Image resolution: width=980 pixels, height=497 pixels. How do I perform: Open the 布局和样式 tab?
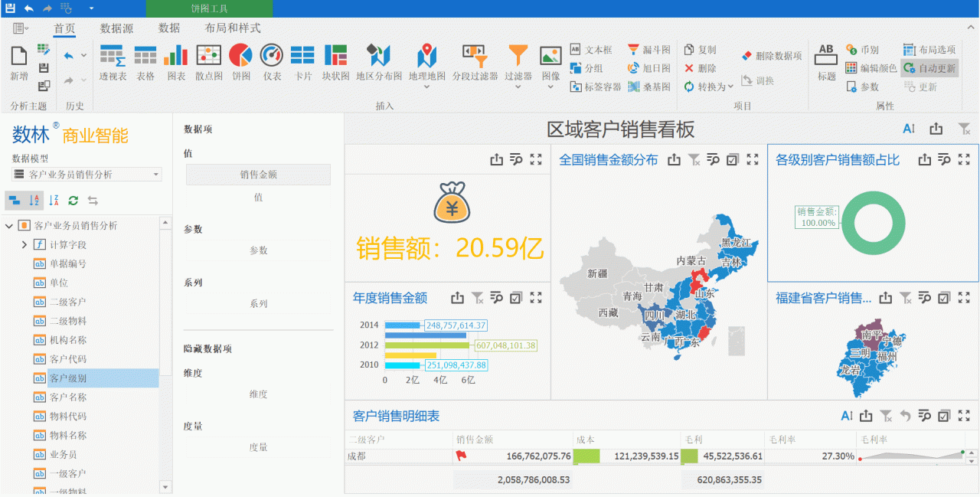(x=233, y=28)
